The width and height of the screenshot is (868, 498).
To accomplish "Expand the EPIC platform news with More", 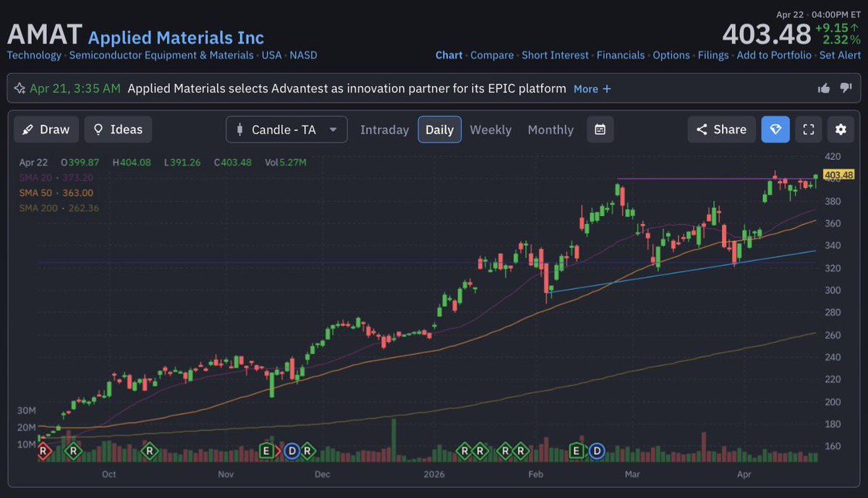I will tap(592, 89).
